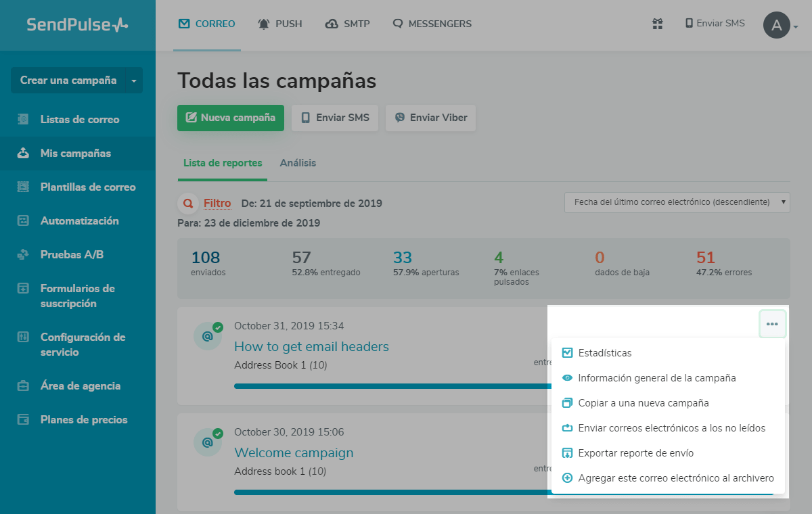Click the How to get email headers progress bar
This screenshot has width=812, height=514.
click(392, 386)
